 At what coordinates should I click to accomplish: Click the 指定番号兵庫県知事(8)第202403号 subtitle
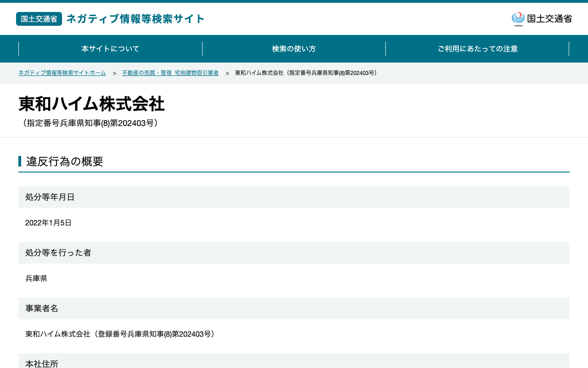(x=90, y=123)
